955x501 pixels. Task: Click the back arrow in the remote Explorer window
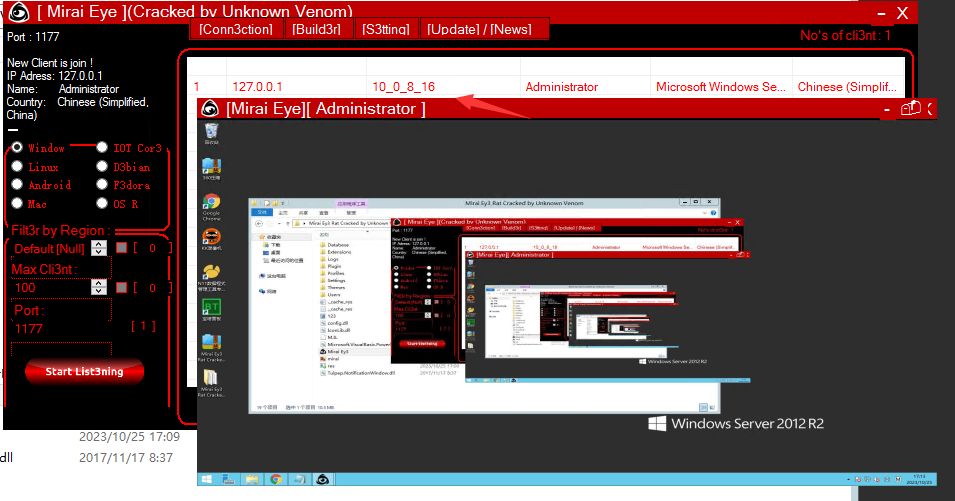pos(259,223)
